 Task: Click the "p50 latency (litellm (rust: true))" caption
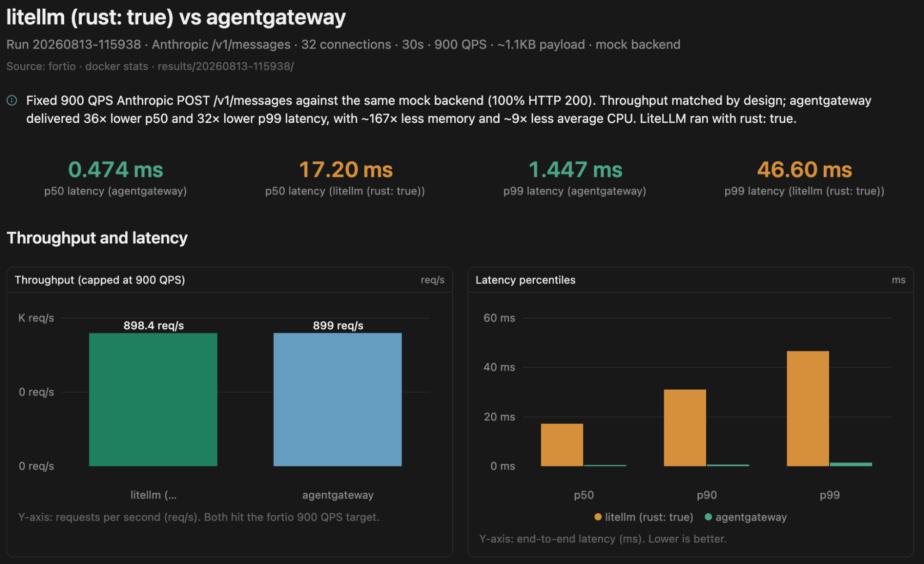(x=345, y=191)
